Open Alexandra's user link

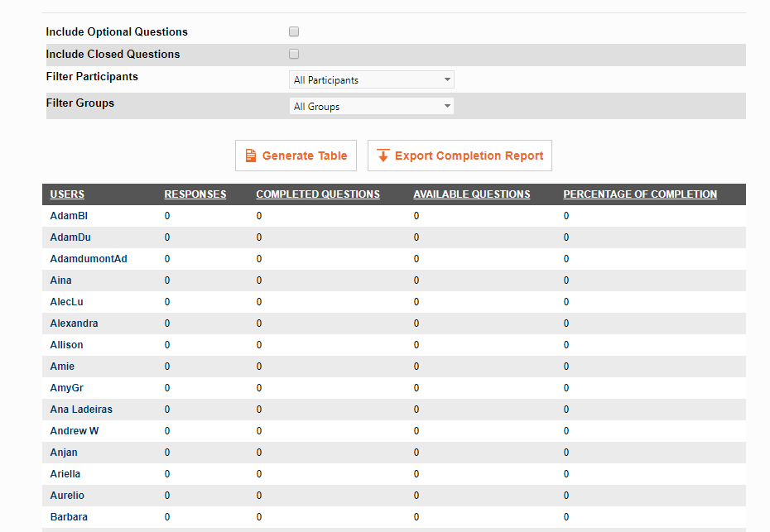[x=75, y=324]
